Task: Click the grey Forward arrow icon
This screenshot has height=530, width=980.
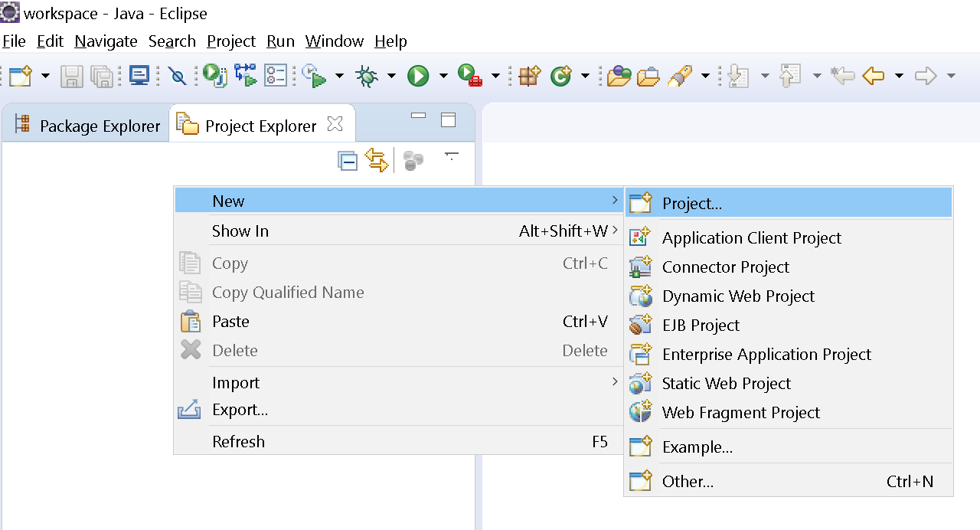Action: pos(926,75)
